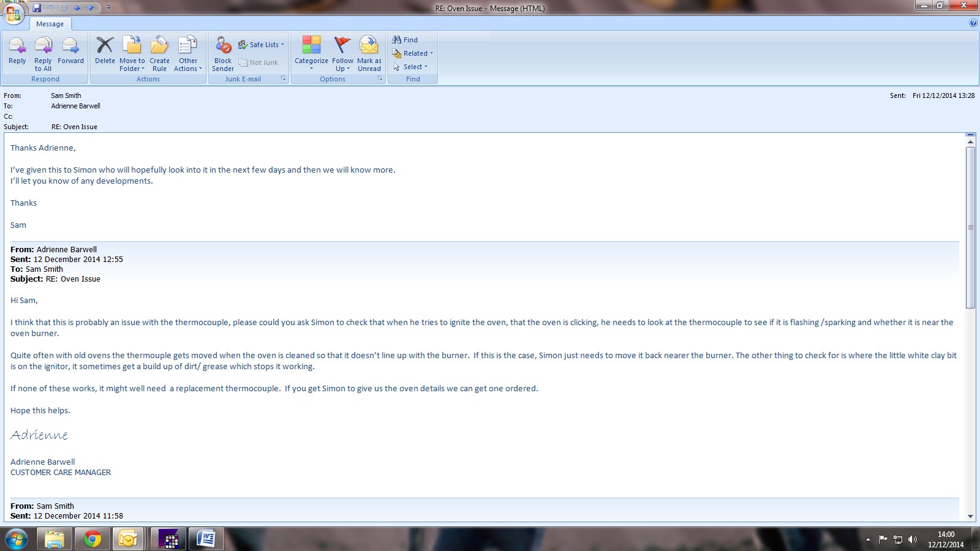Screen dimensions: 980x551
Task: Click the volume speaker icon in the tray
Action: [913, 539]
